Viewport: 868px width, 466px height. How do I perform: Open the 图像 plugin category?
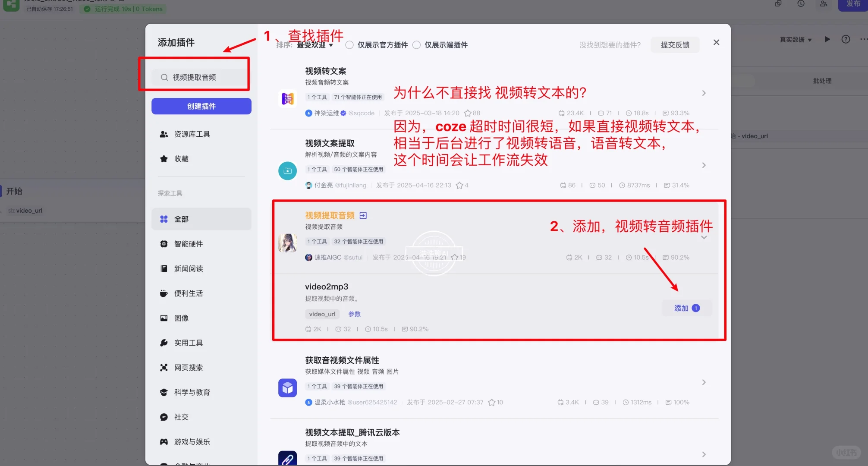pos(181,318)
